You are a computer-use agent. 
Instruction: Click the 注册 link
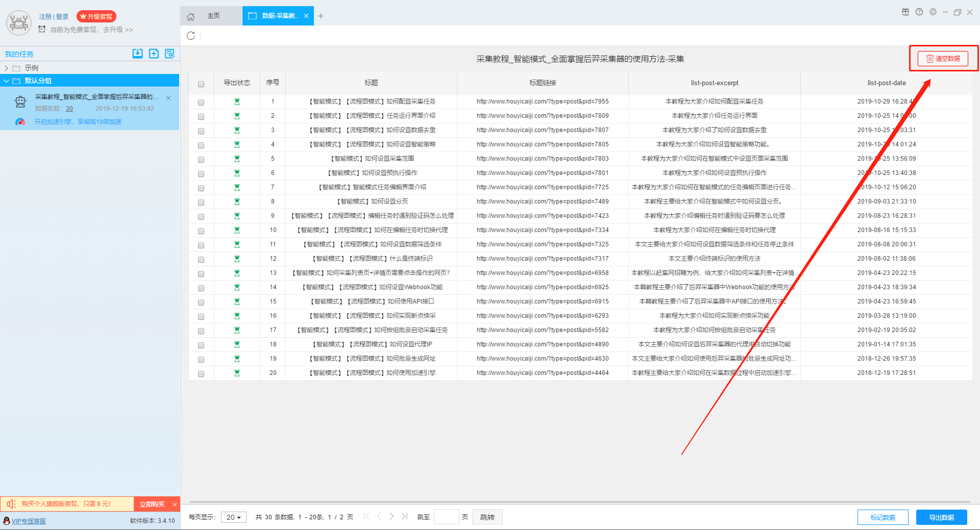(45, 17)
